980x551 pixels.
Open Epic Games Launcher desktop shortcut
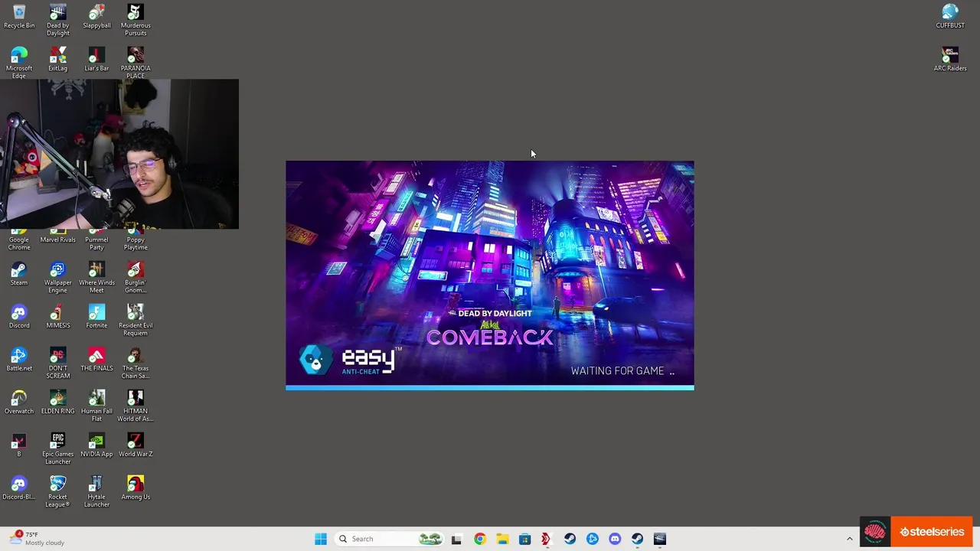point(57,448)
